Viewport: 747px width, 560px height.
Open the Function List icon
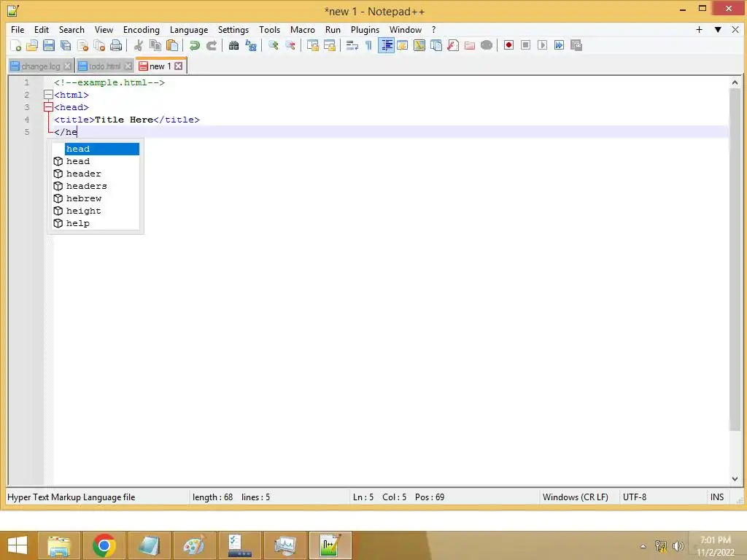[453, 45]
